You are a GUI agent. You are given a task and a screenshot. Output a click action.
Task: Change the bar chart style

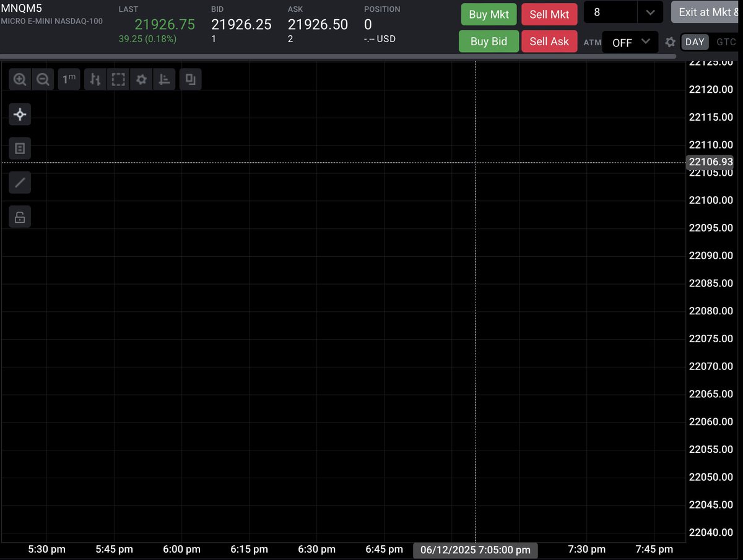(95, 79)
